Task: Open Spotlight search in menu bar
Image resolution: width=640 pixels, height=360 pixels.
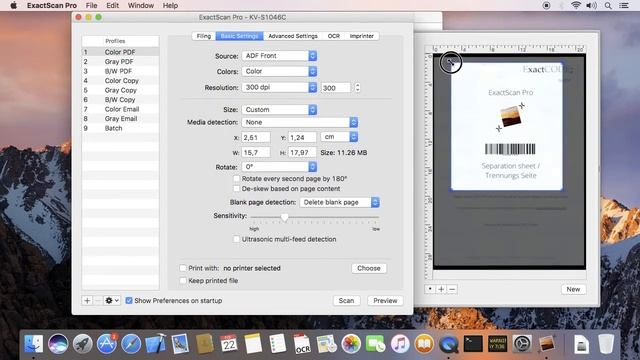Action: 608,5
